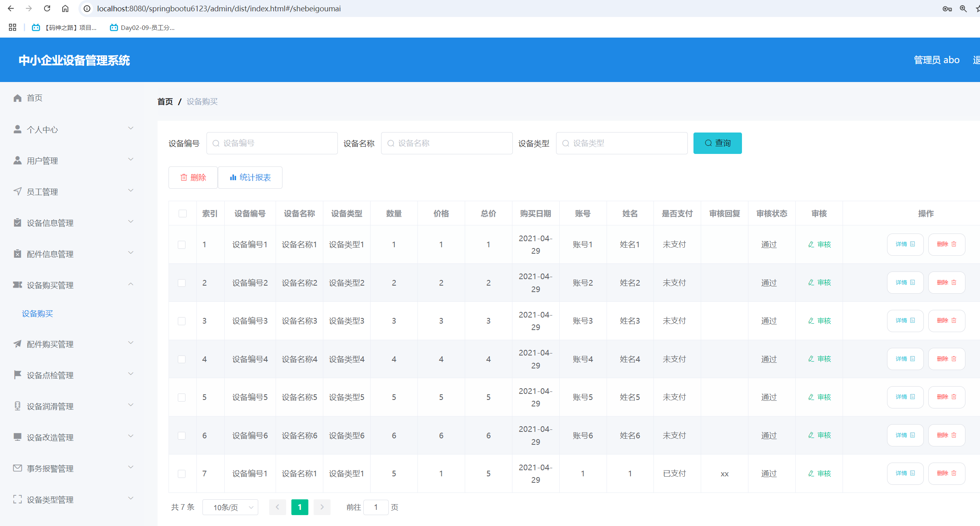Click the red 删除 button in row 2
Viewport: 980px width, 526px height.
point(946,283)
